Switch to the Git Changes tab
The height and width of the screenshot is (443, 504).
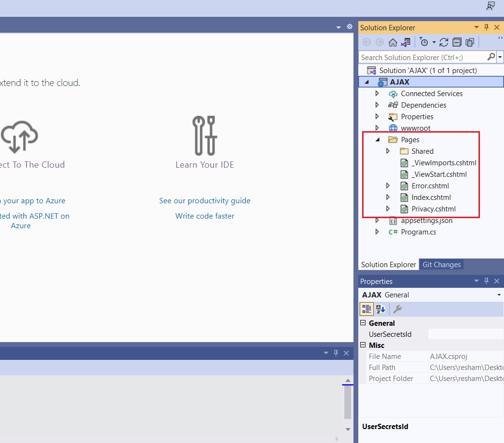(441, 264)
